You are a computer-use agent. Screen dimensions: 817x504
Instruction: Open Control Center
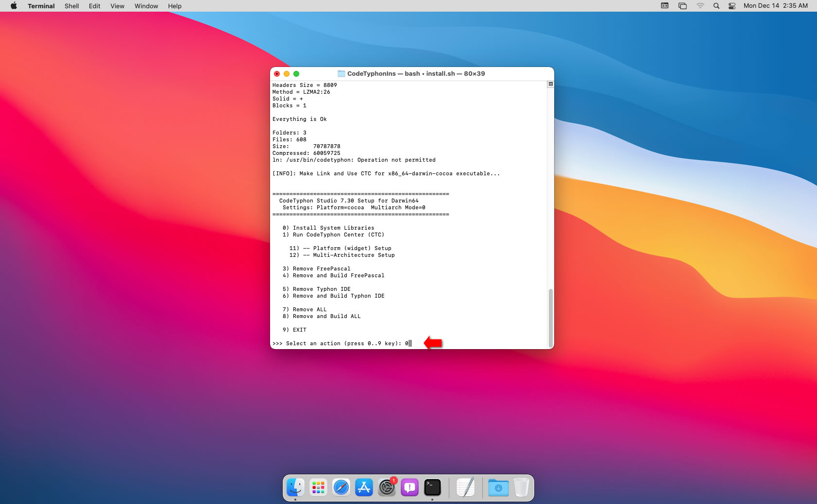pos(732,6)
